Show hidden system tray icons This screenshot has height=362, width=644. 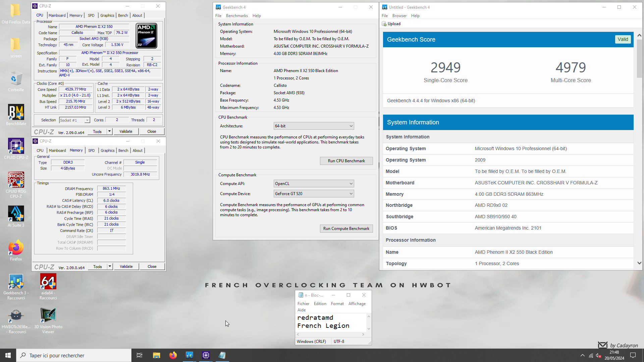(583, 355)
